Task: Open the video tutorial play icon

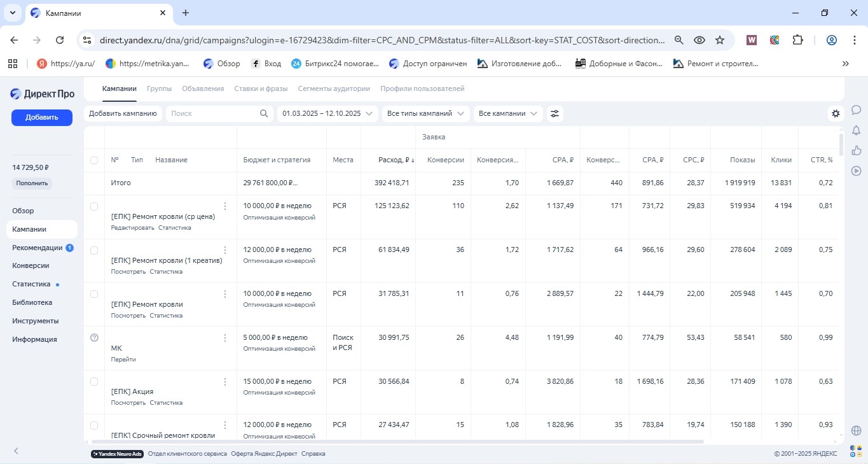Action: [856, 171]
